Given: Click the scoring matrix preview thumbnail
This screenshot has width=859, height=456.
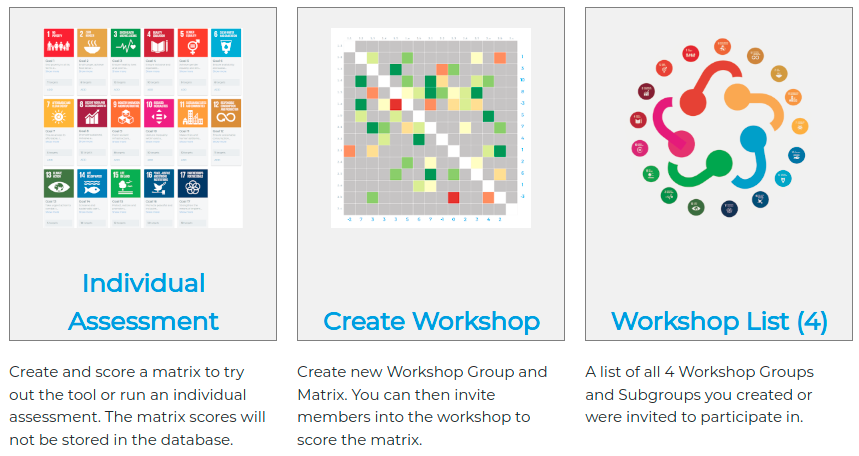Looking at the screenshot, I should [x=430, y=127].
